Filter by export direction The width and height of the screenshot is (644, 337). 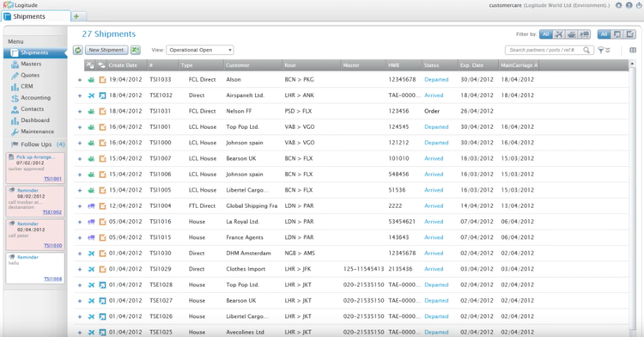(x=617, y=34)
